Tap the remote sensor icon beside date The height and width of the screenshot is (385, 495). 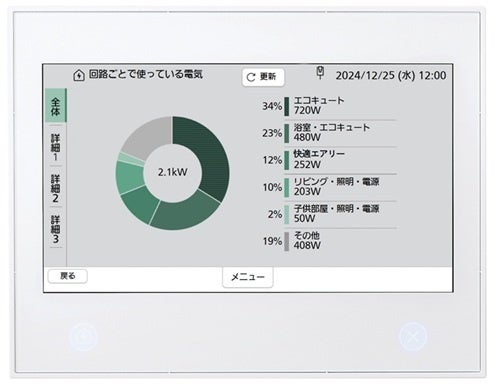320,73
